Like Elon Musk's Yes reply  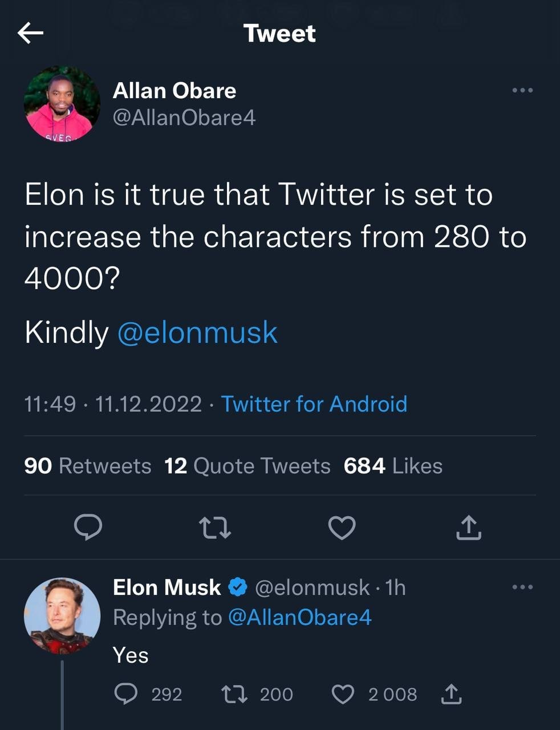coord(343,694)
